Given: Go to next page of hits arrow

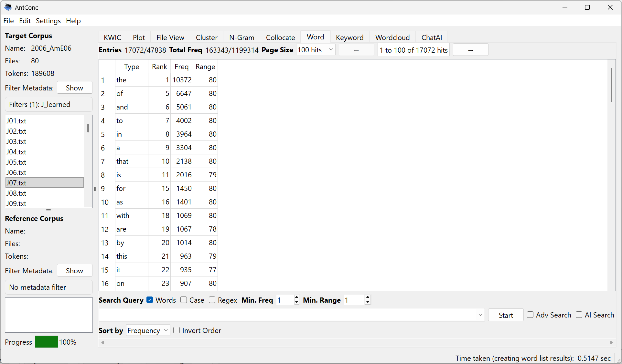Looking at the screenshot, I should [470, 50].
